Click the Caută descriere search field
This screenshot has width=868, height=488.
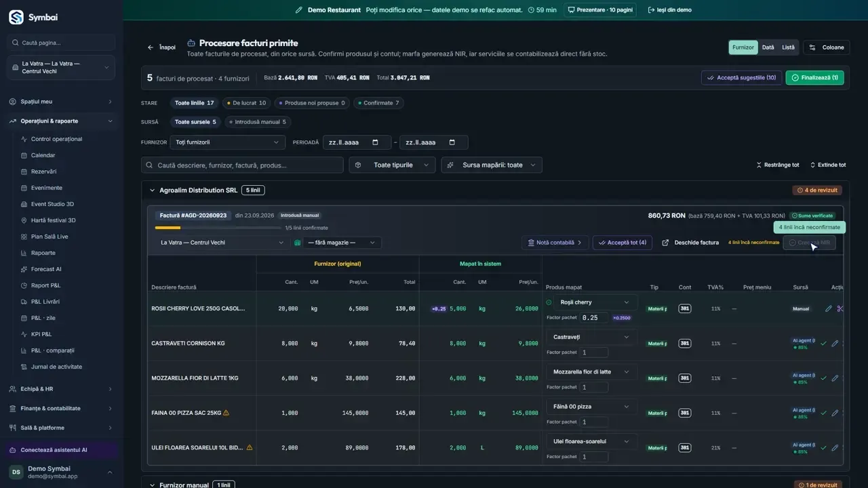pos(242,165)
